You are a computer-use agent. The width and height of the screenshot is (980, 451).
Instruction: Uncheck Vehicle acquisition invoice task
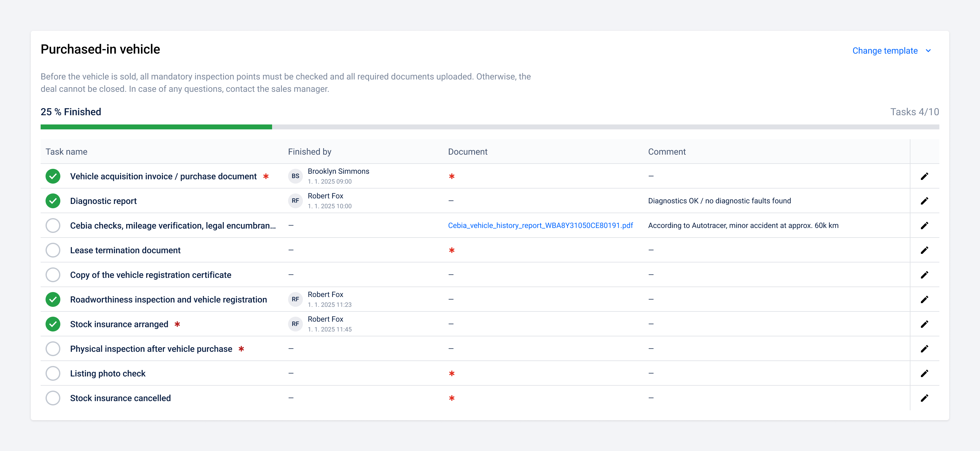point(53,176)
